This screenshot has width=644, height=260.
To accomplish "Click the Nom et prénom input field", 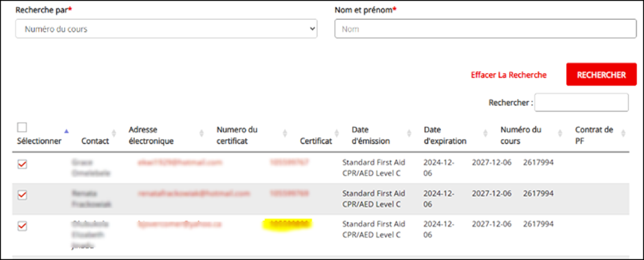I will [x=486, y=29].
